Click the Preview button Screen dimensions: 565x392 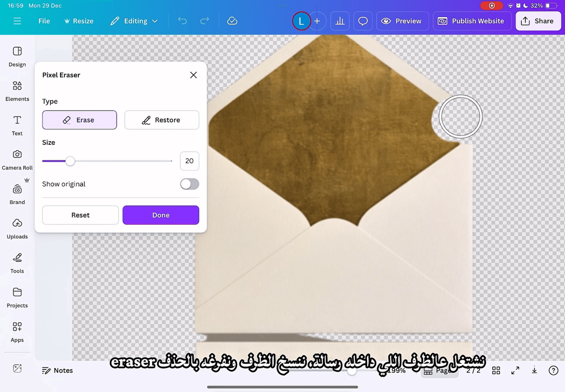tap(402, 21)
